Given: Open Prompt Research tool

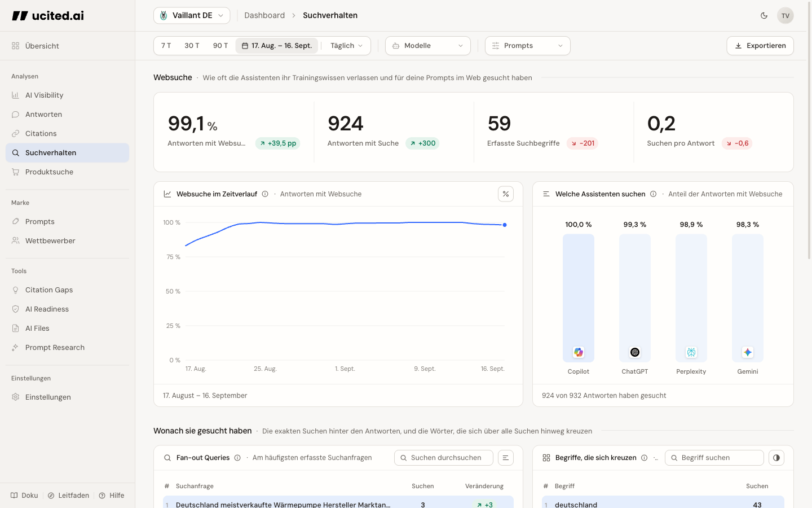Looking at the screenshot, I should tap(67, 348).
